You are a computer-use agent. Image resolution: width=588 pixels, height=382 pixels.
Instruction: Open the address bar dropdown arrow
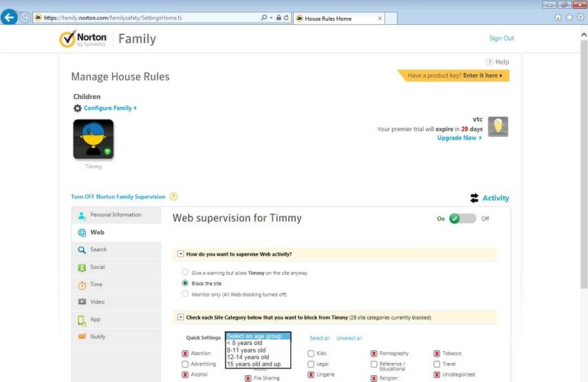pos(271,18)
